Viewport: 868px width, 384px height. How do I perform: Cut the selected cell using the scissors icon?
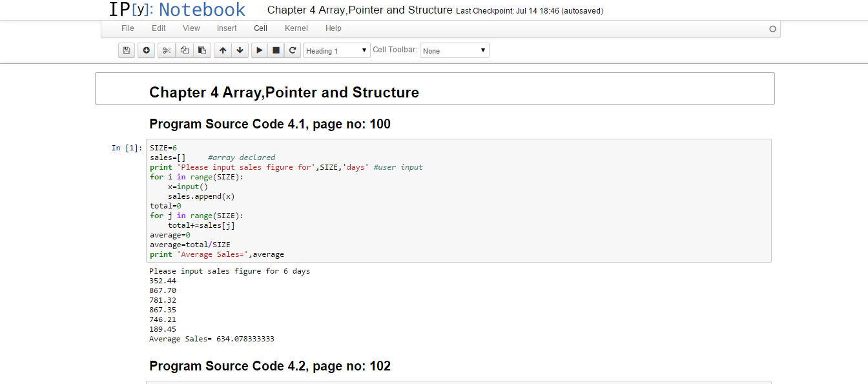[167, 50]
